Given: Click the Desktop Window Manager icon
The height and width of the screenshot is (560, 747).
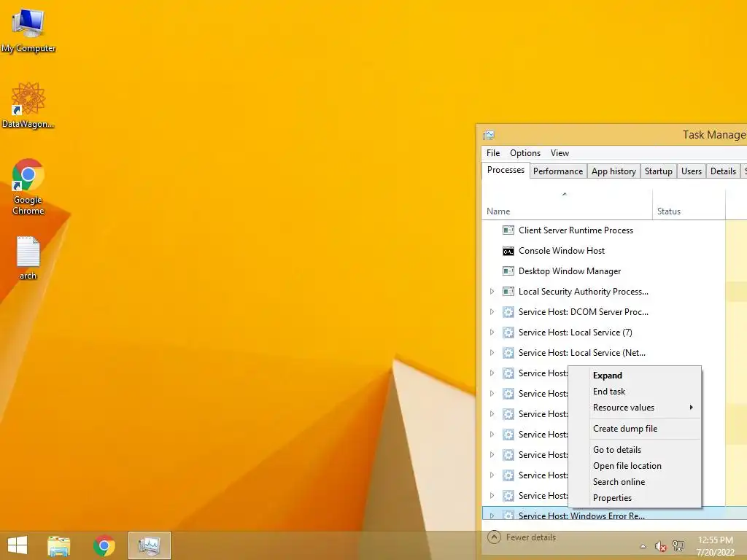Looking at the screenshot, I should pyautogui.click(x=508, y=271).
